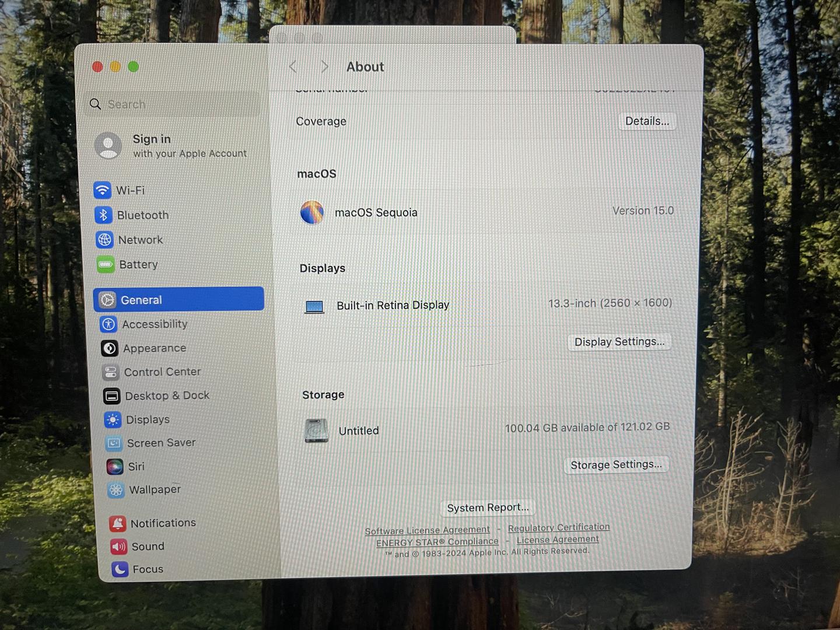Click the 'Untitled' volume name
The width and height of the screenshot is (840, 630).
pos(359,430)
